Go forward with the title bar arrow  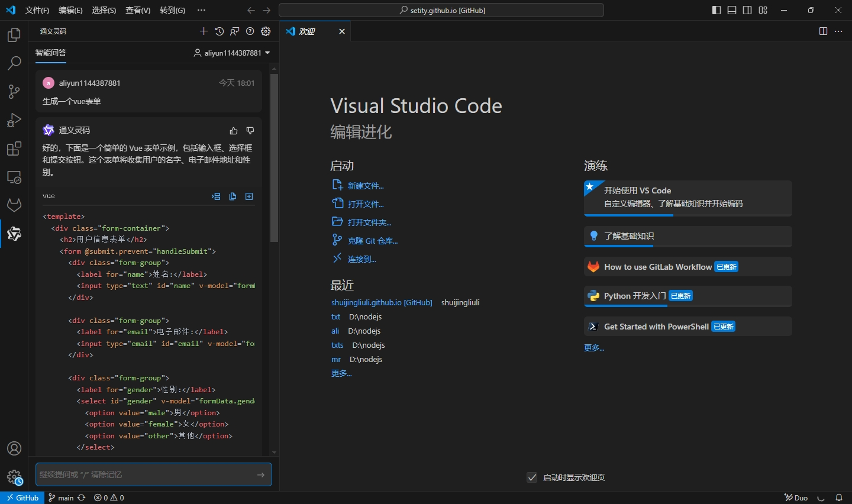(x=266, y=10)
